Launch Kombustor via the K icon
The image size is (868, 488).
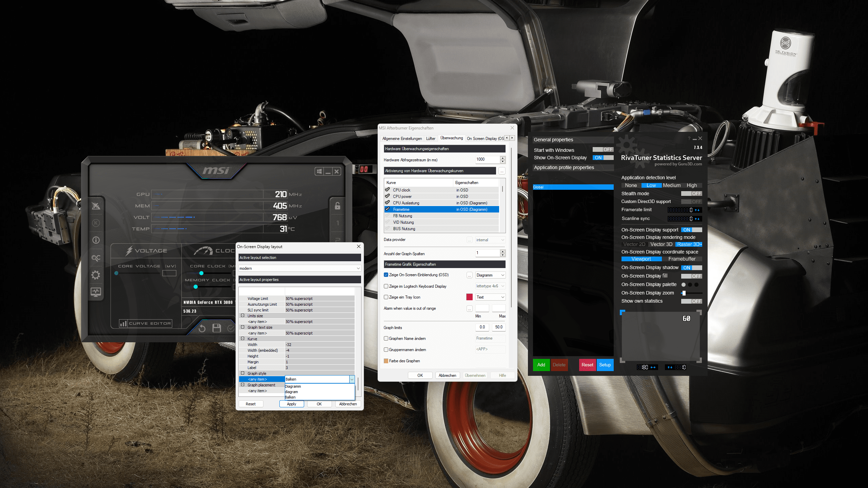[96, 223]
